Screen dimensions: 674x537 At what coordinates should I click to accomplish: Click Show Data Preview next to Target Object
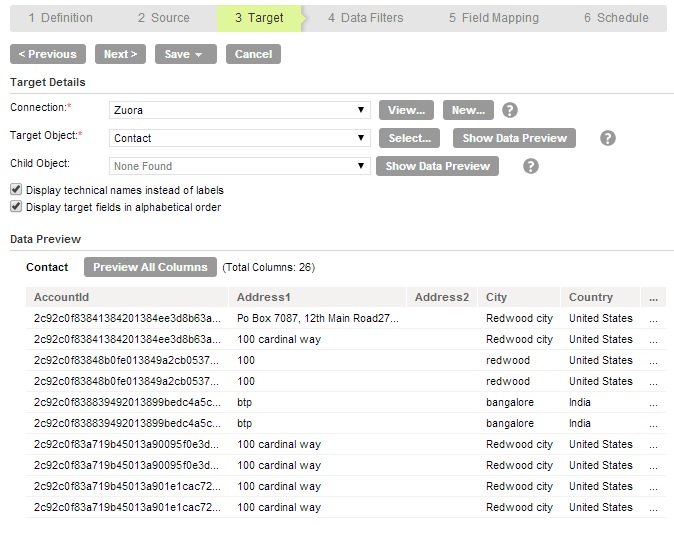click(514, 138)
